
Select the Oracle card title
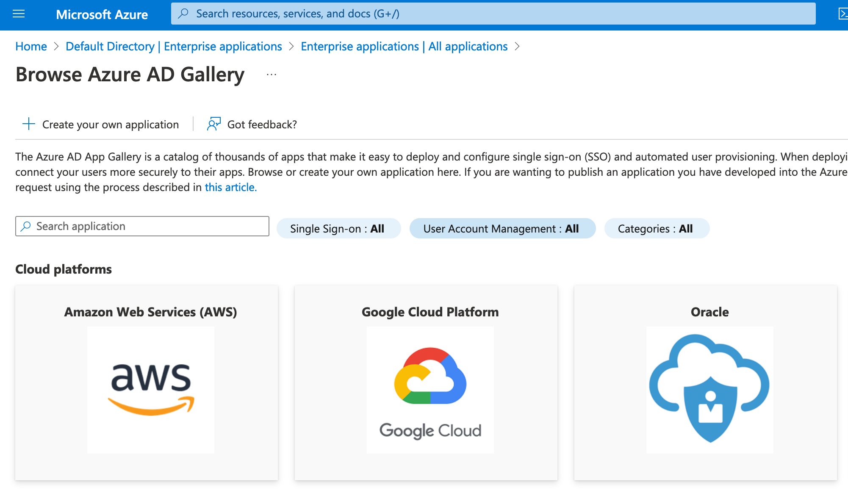tap(710, 312)
